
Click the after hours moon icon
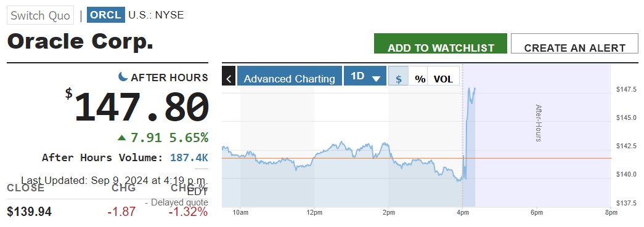pos(123,76)
